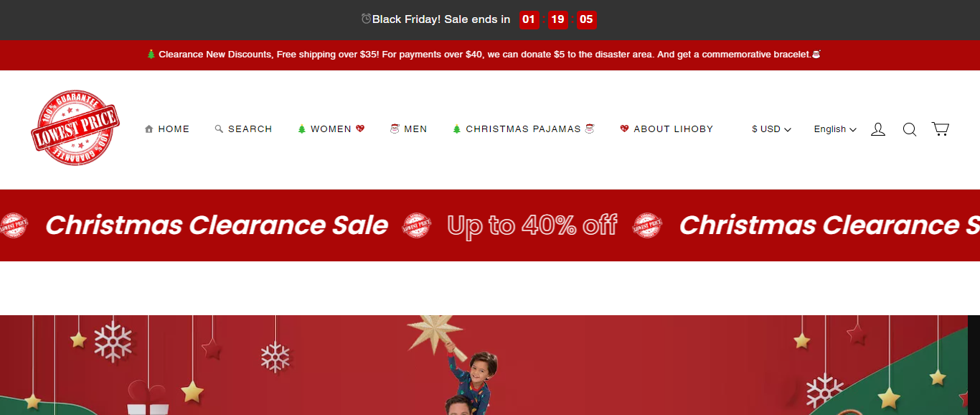
Task: Click the Christmas tree icon beside WOMEN
Action: click(x=302, y=129)
